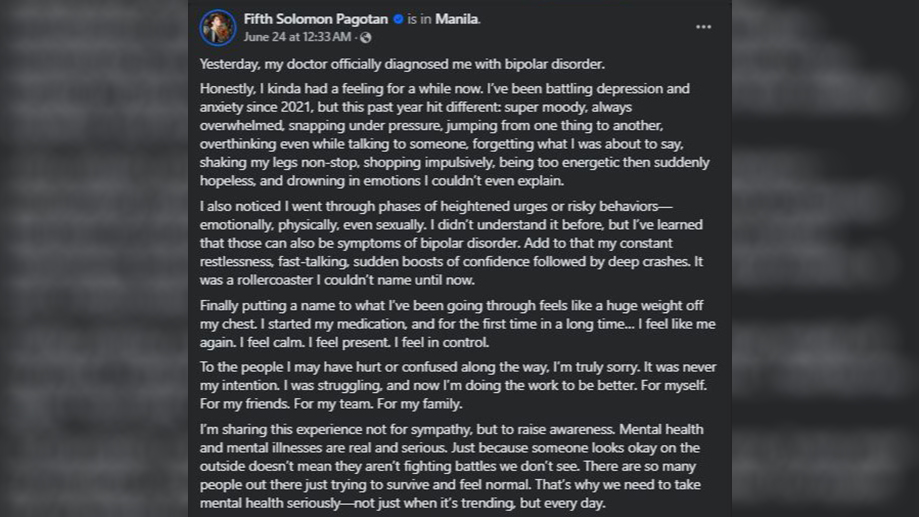Click the paragraph starting 'Finally putting a name'
This screenshot has height=517, width=919.
tap(457, 324)
